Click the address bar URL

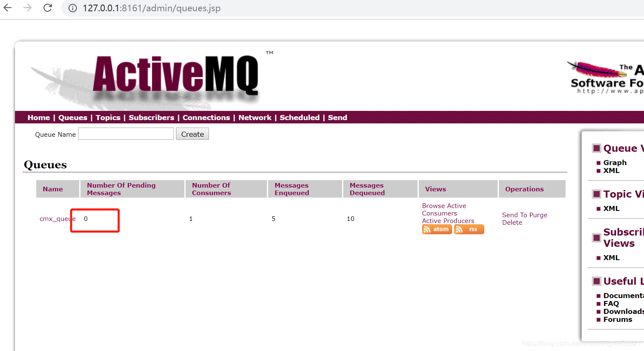coord(151,8)
